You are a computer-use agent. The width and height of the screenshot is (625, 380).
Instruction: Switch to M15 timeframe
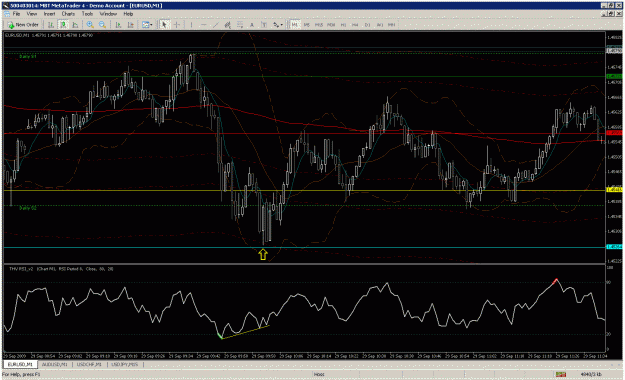(319, 25)
